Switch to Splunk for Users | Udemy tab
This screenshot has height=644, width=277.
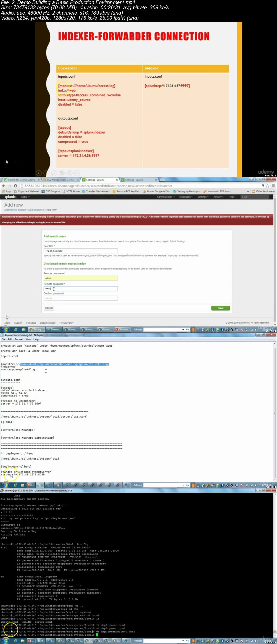tap(22, 180)
